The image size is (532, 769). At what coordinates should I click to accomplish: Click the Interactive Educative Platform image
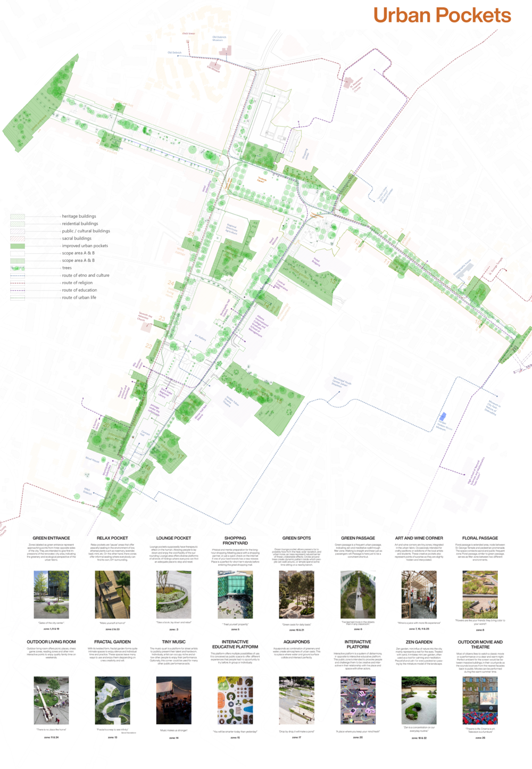(x=235, y=700)
